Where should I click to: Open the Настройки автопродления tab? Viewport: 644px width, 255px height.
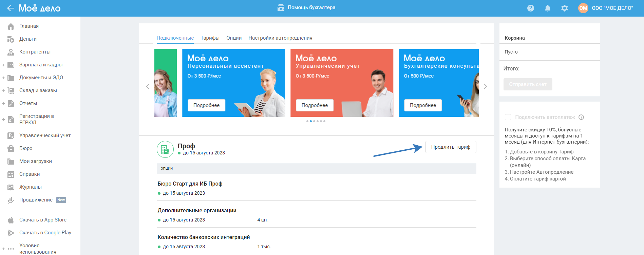pos(280,38)
